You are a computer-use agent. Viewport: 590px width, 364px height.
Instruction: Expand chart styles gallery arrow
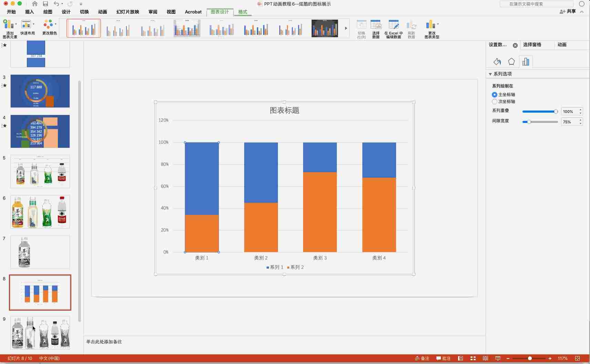click(346, 28)
